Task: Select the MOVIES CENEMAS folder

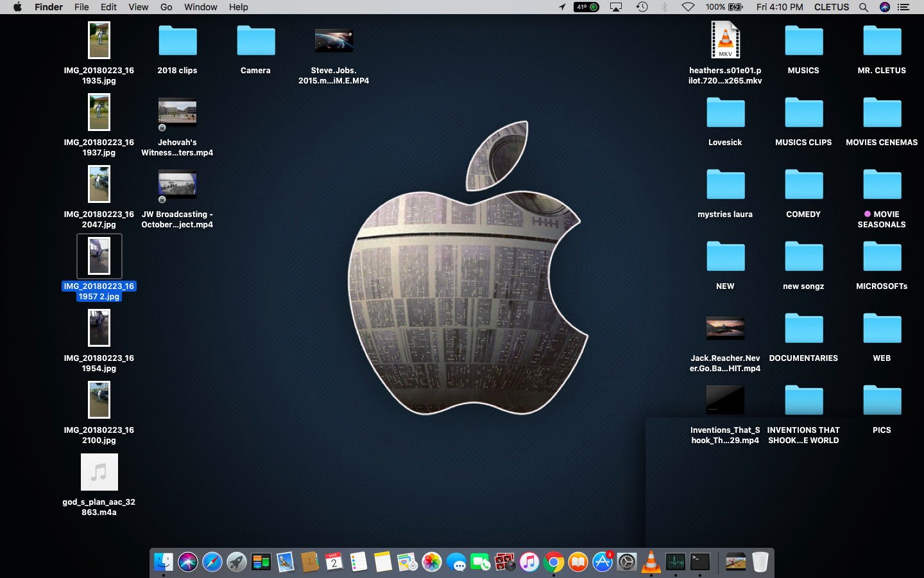Action: pyautogui.click(x=882, y=113)
